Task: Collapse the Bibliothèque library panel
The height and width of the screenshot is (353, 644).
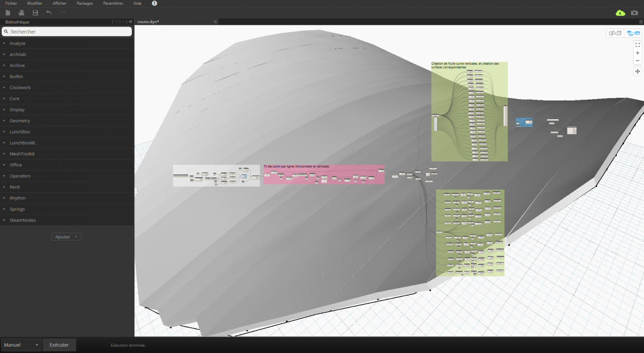Action: pos(130,22)
